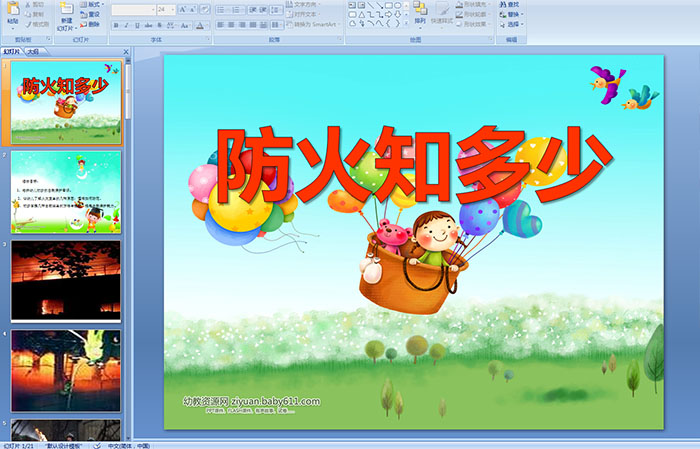Open Shape Outline (形状轮廓) color menu
Screen dimensions: 700x449
(473, 15)
